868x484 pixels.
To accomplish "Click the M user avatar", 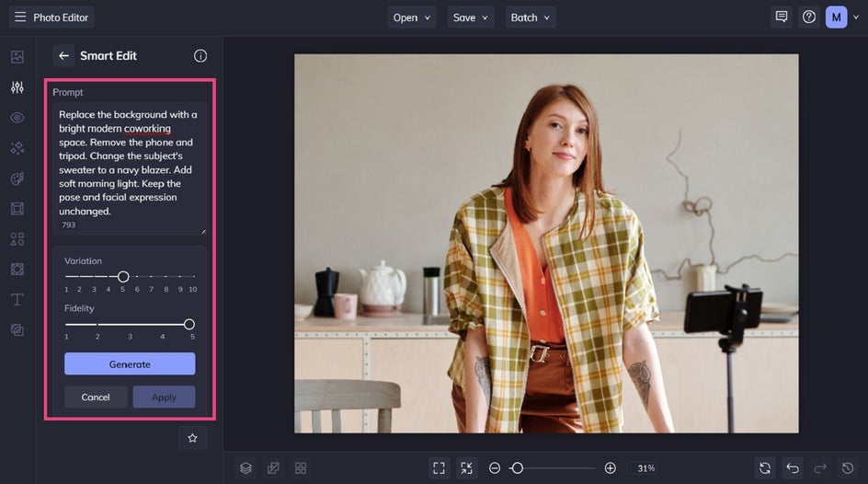I will pos(837,17).
